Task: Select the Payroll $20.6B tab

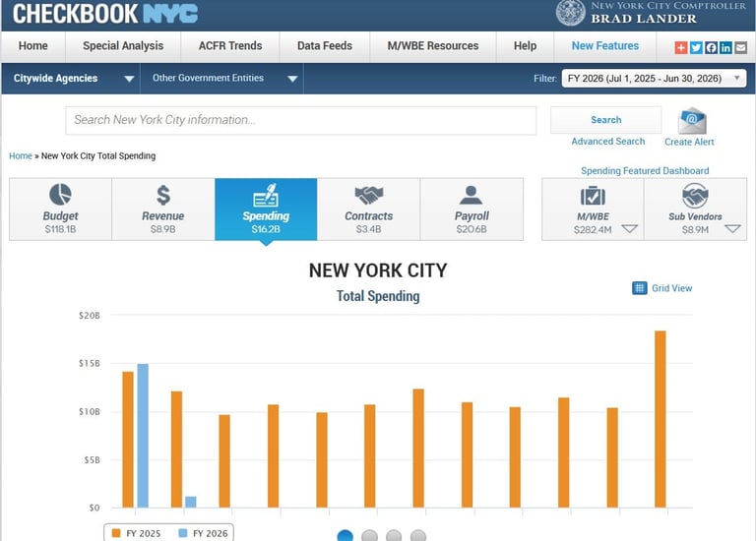Action: point(472,210)
